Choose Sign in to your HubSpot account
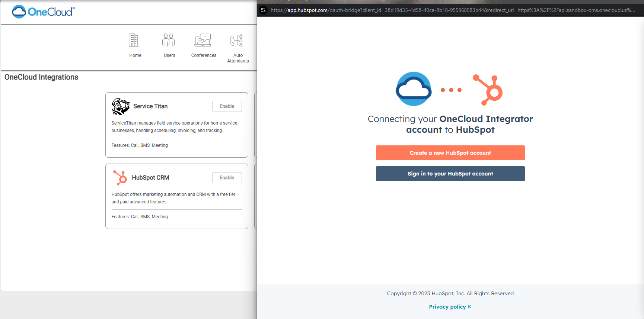This screenshot has height=319, width=644. [450, 174]
